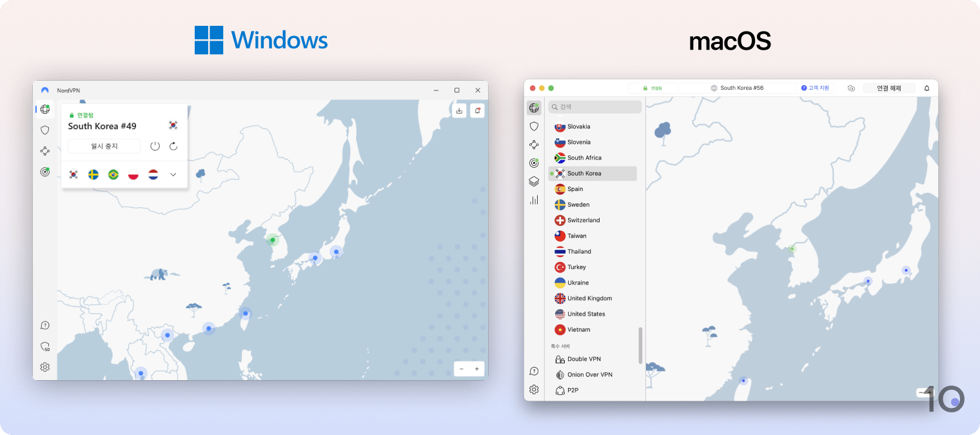Select South Korea in the macOS country list

[x=593, y=173]
